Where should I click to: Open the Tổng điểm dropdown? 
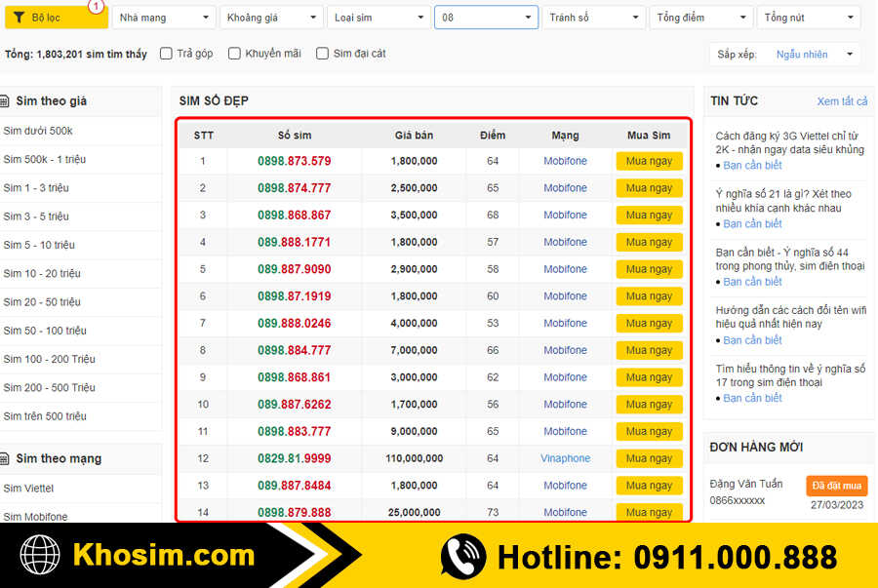(x=700, y=17)
